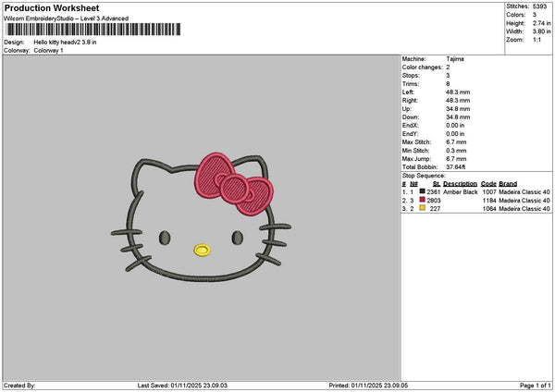Select the 'Colorway 1' value

pyautogui.click(x=48, y=51)
